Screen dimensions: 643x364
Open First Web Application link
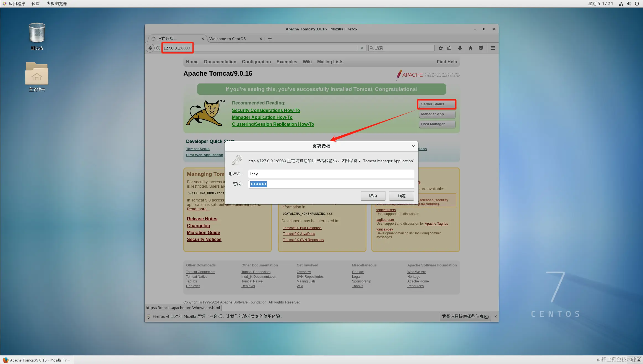(204, 155)
